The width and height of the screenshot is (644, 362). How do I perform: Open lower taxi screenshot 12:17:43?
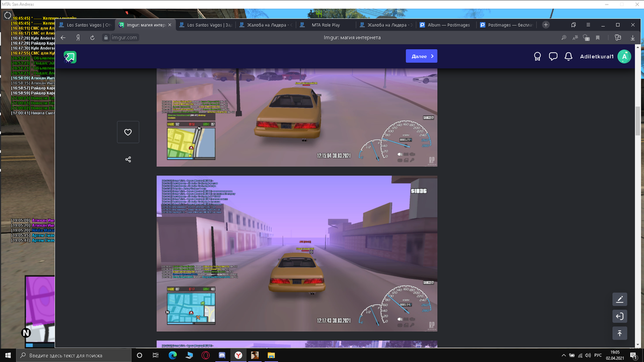pyautogui.click(x=297, y=253)
